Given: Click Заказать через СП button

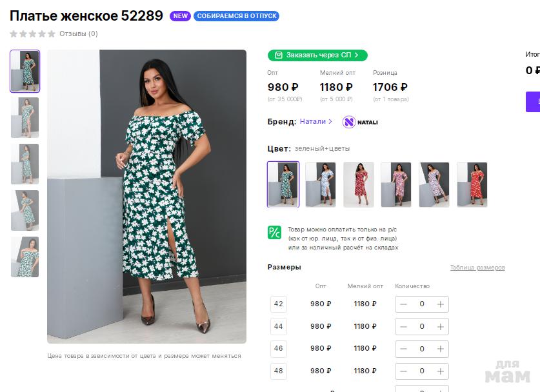Looking at the screenshot, I should [x=317, y=55].
